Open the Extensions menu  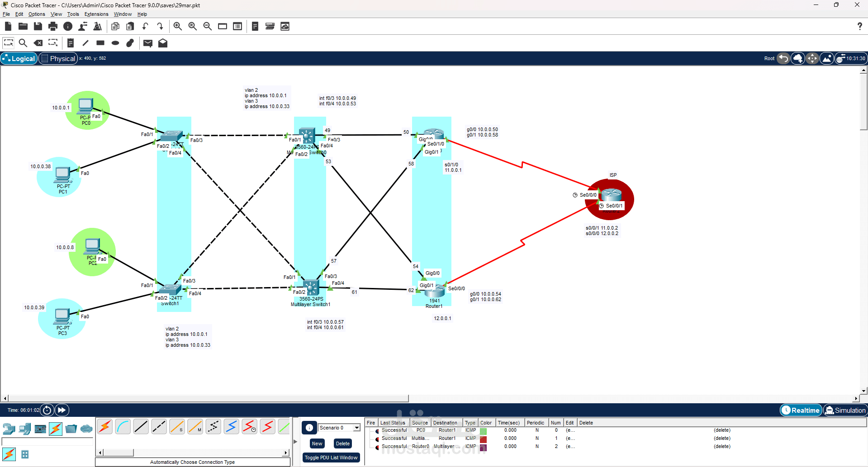click(96, 14)
